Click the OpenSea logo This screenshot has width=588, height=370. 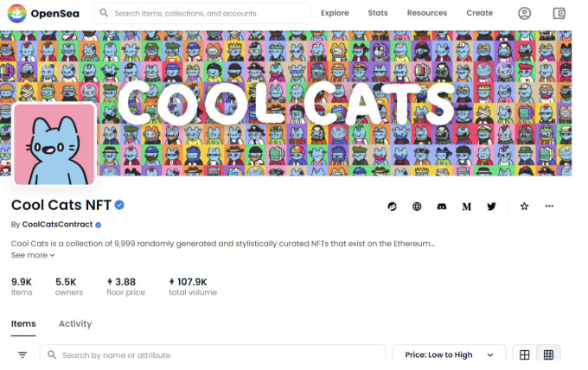click(43, 14)
